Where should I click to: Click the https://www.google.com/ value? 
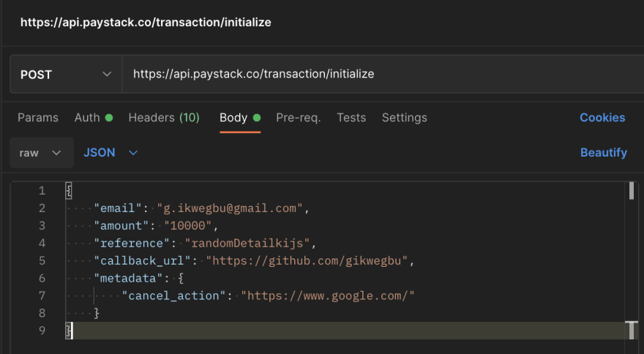(328, 295)
